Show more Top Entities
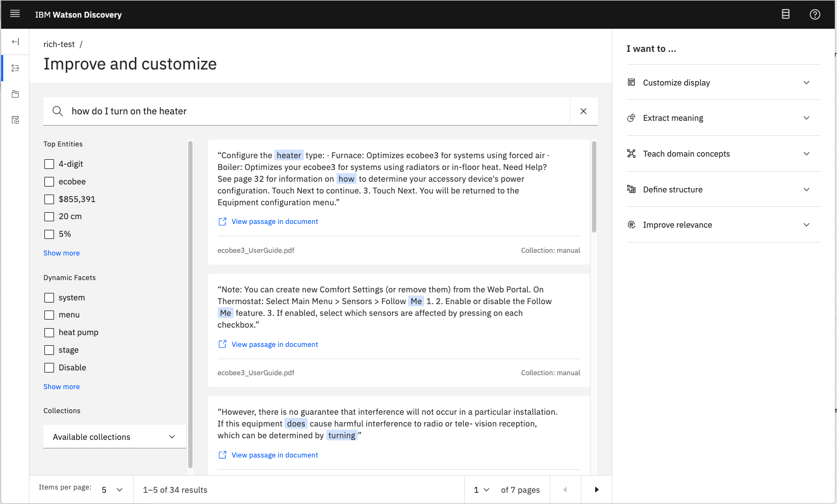The height and width of the screenshot is (504, 837). click(62, 253)
